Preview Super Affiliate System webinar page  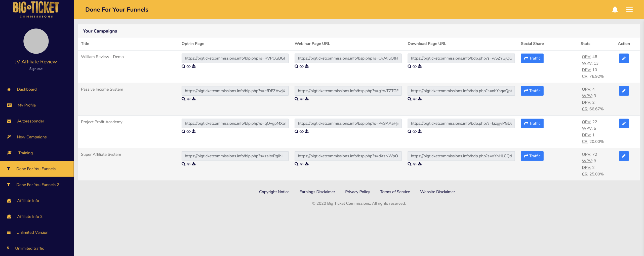296,164
